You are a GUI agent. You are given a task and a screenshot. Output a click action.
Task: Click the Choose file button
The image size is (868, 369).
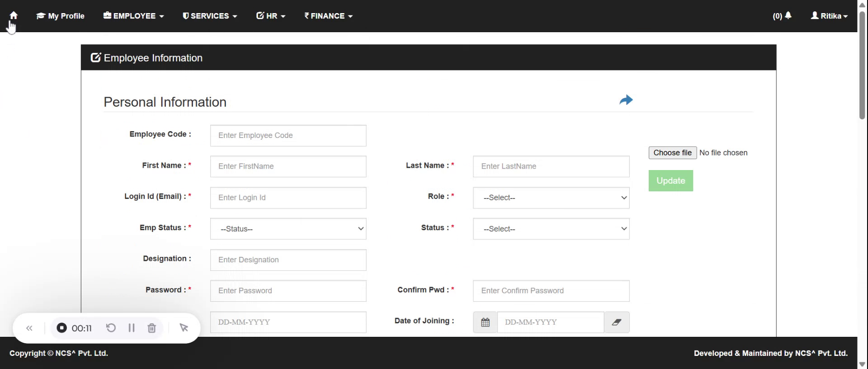(x=672, y=153)
